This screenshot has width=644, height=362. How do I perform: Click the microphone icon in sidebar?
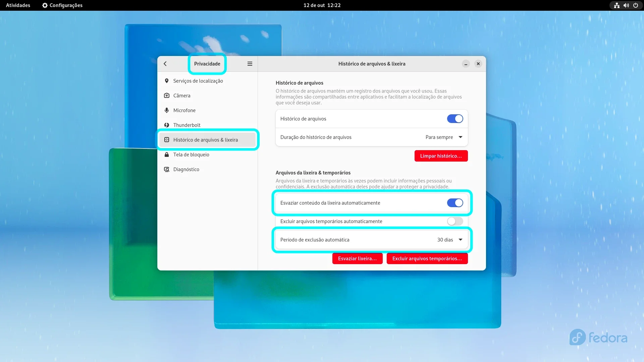point(167,110)
